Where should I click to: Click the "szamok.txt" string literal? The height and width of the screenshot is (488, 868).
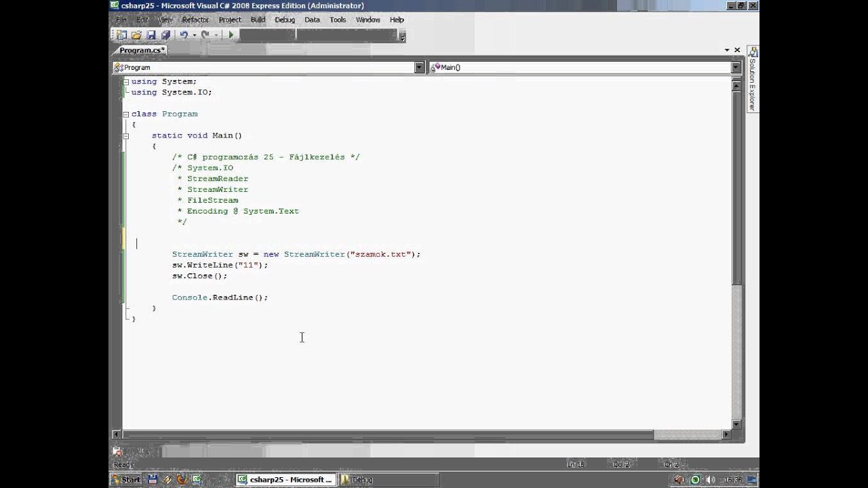click(x=380, y=254)
